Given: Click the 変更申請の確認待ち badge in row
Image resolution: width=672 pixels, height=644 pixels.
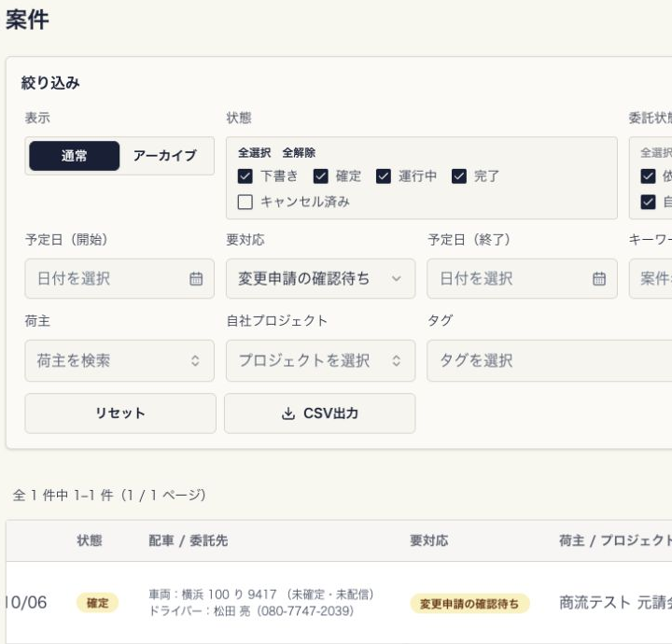Looking at the screenshot, I should (x=469, y=604).
